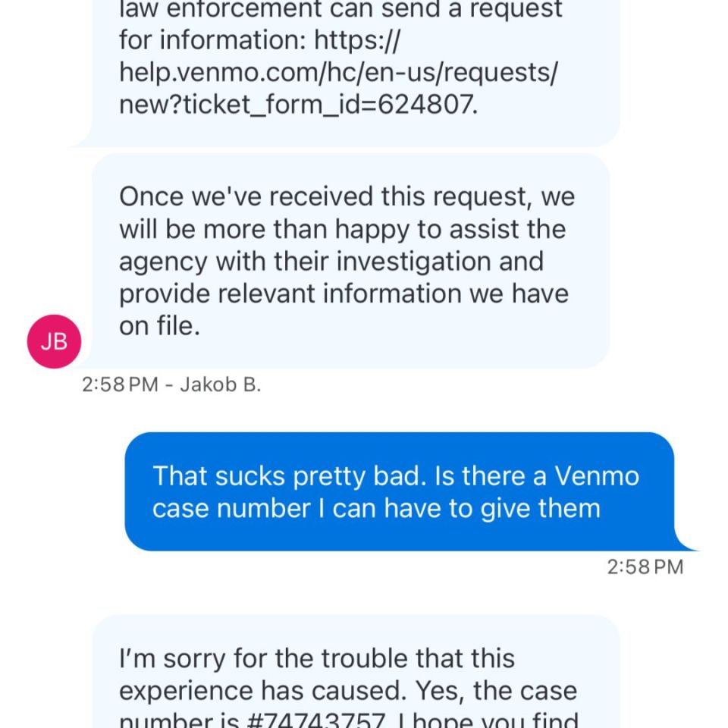Tap the pink circular profile badge
Viewport: 728px width, 728px height.
tap(53, 340)
